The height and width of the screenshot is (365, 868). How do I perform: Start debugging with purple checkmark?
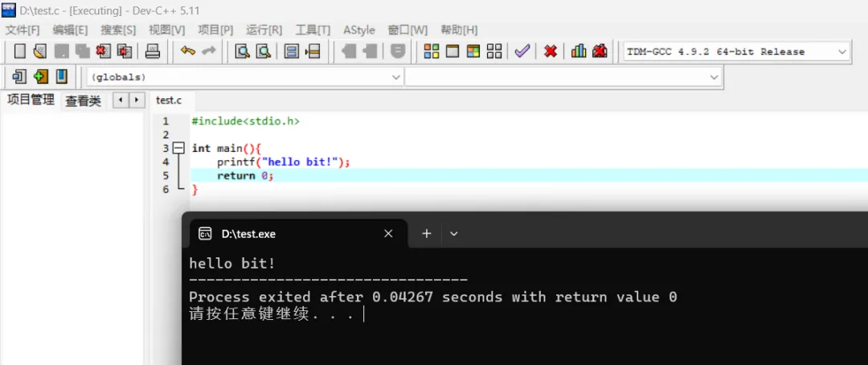[x=522, y=51]
